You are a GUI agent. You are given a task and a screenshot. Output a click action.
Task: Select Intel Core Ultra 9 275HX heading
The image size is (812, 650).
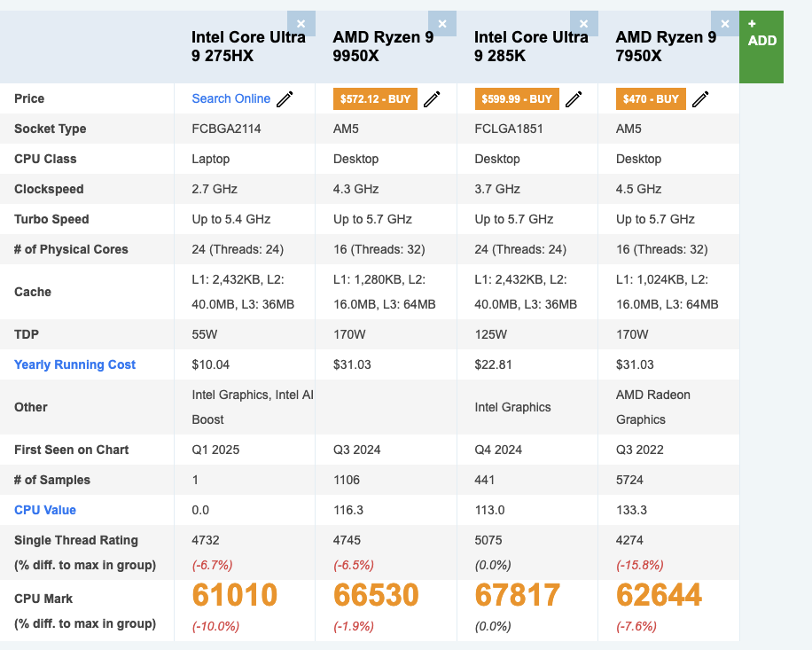point(248,46)
